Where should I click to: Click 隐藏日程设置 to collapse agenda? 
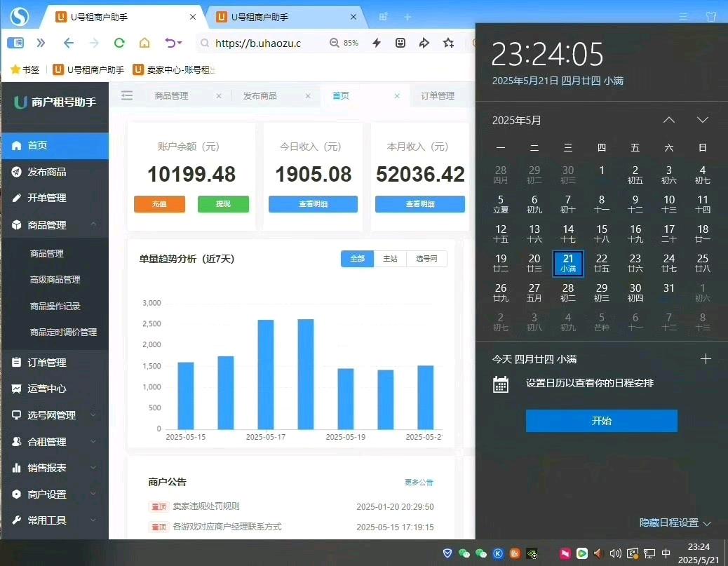tap(675, 523)
